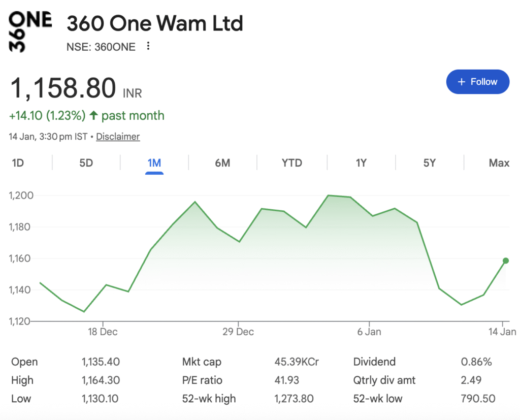Open the Disclaimer link
Viewport: 520px width, 420px height.
[x=118, y=137]
